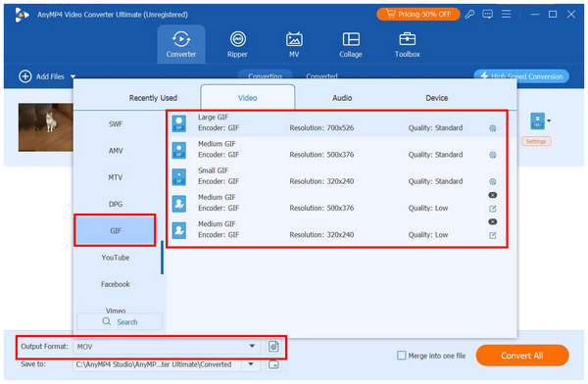The height and width of the screenshot is (384, 588).
Task: Choose AMV in the format list
Action: pos(116,151)
